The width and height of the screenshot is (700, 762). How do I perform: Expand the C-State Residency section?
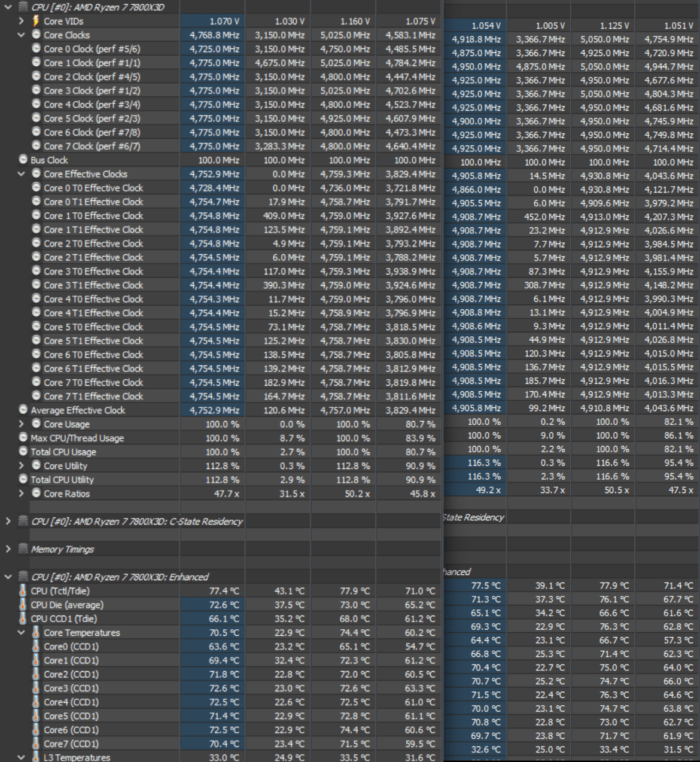click(x=8, y=521)
